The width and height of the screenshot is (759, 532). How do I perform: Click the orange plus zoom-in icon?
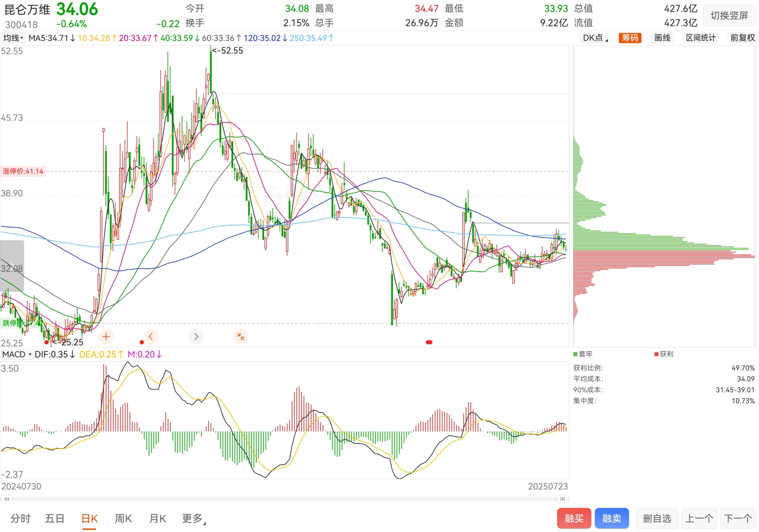[x=106, y=337]
